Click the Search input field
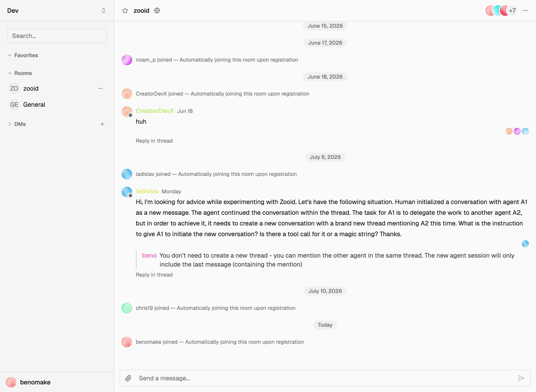536x392 pixels. point(57,36)
